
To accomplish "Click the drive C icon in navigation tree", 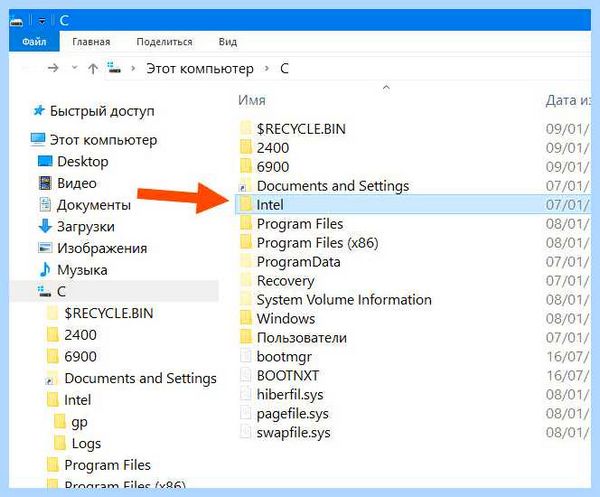I will coord(44,291).
